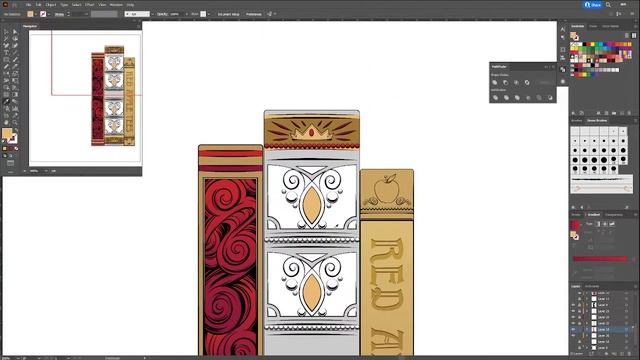The width and height of the screenshot is (640, 360).
Task: Click the Minus Back pathfinder icon
Action: click(550, 98)
